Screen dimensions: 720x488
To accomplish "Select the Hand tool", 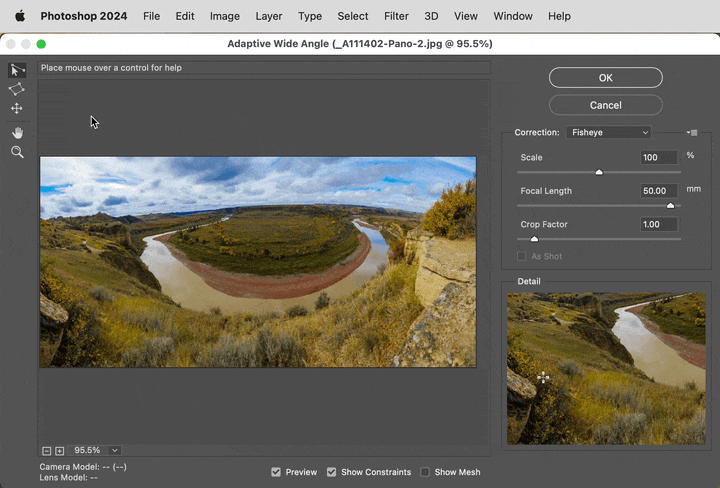I will click(x=17, y=133).
